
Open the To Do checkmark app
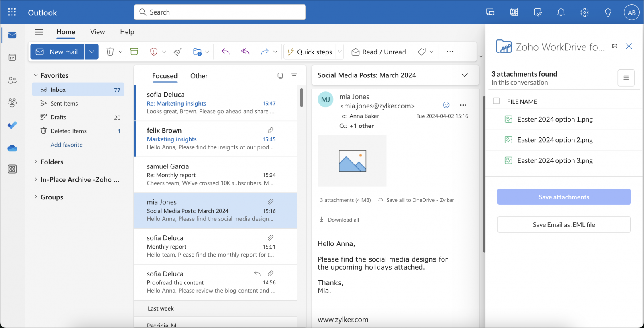12,125
